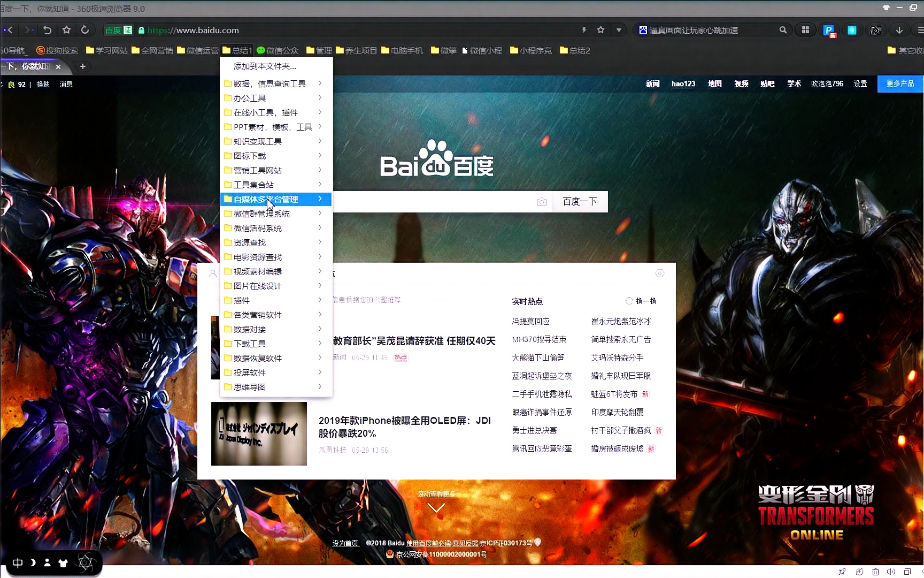This screenshot has width=924, height=578.
Task: Open the 总结2 bookmark folder
Action: pos(575,50)
